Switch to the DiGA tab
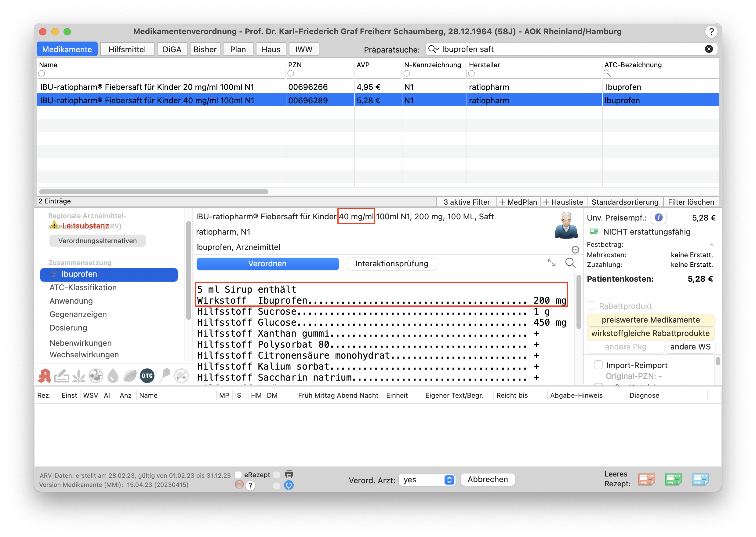 coord(172,49)
